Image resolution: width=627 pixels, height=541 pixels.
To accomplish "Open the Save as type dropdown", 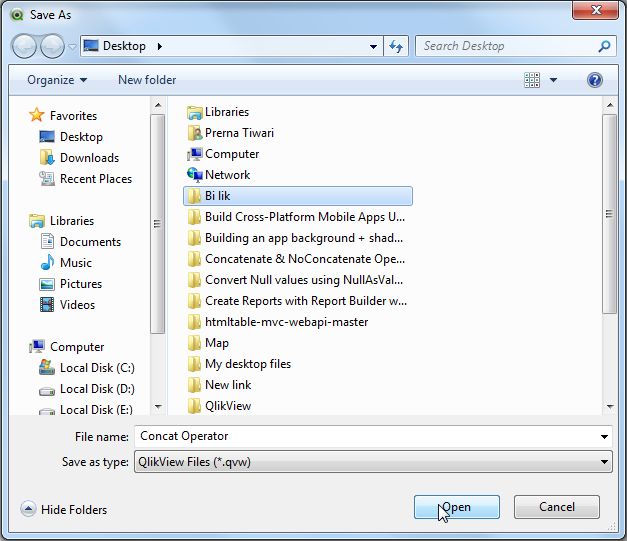I will (373, 462).
